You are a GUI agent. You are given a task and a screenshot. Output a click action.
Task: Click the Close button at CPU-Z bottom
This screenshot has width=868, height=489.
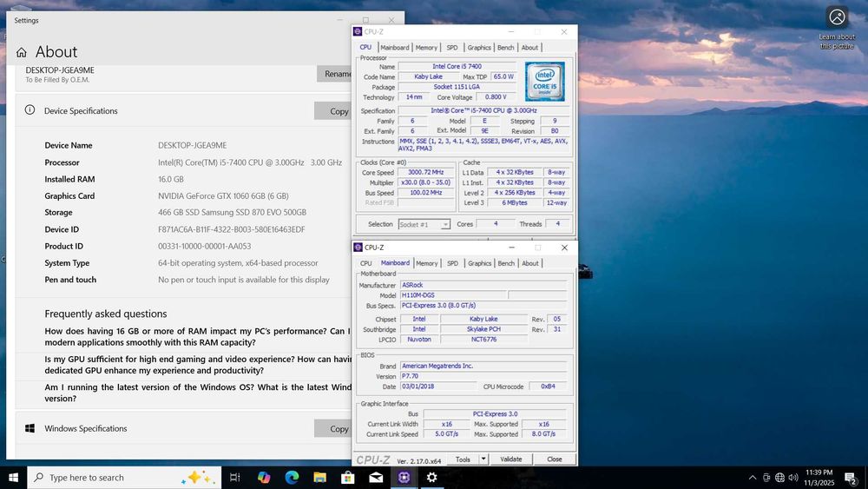click(554, 459)
